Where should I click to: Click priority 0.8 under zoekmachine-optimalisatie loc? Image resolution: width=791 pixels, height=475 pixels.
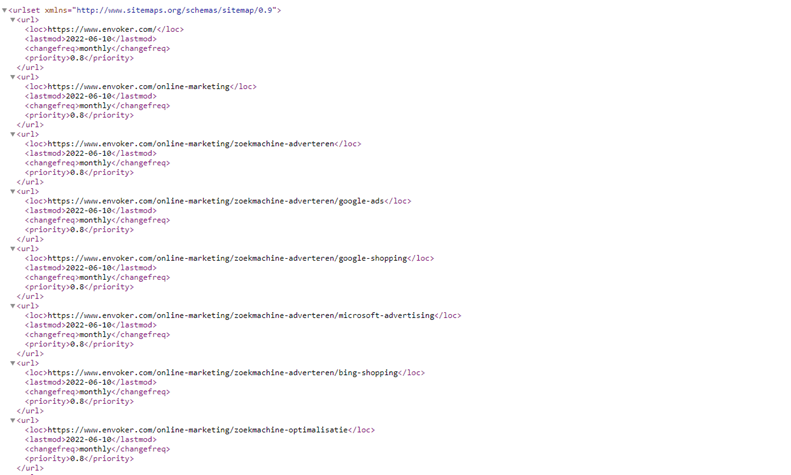pos(77,459)
